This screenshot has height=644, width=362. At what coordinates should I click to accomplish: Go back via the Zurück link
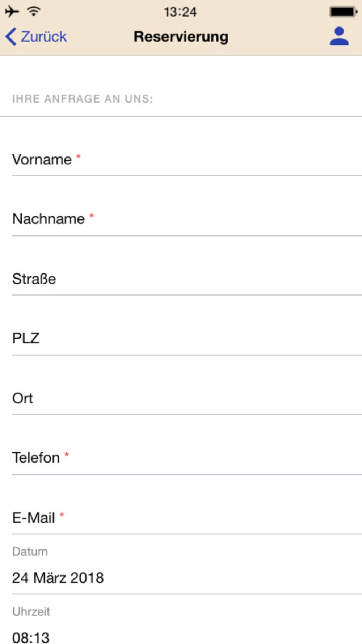point(44,37)
